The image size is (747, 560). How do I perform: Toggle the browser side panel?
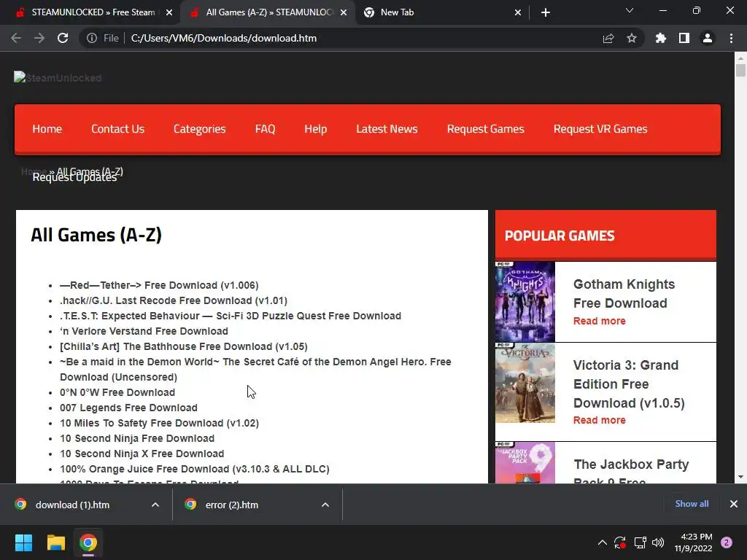click(684, 38)
